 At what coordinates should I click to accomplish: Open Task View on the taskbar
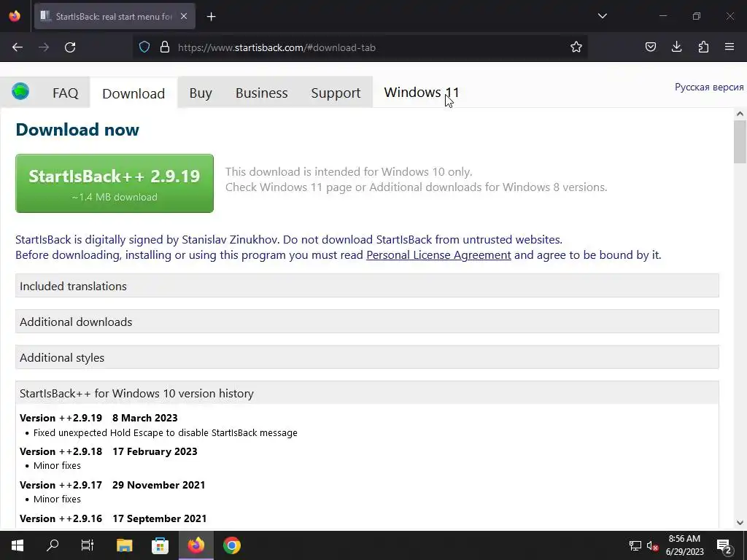pos(88,545)
